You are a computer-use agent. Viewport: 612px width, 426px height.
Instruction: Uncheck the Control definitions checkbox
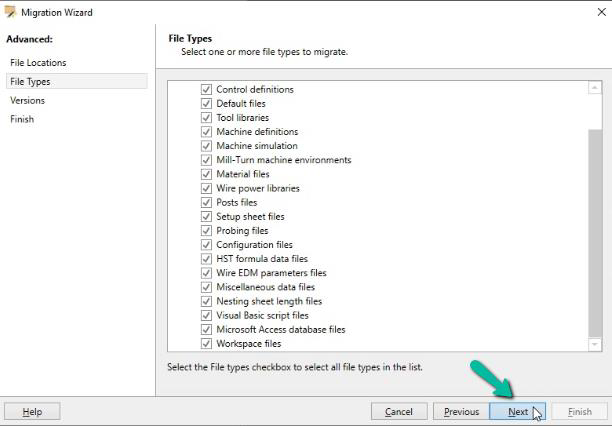tap(206, 89)
